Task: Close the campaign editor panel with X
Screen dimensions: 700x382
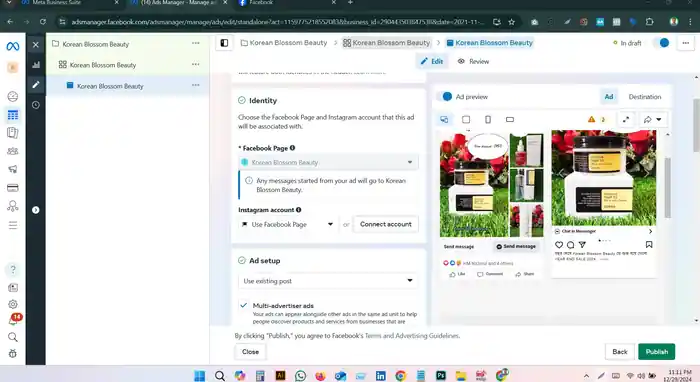Action: pos(36,45)
